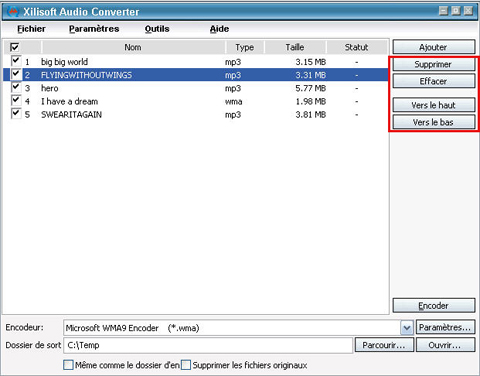Click the 1.98 MB size cell

[x=311, y=101]
